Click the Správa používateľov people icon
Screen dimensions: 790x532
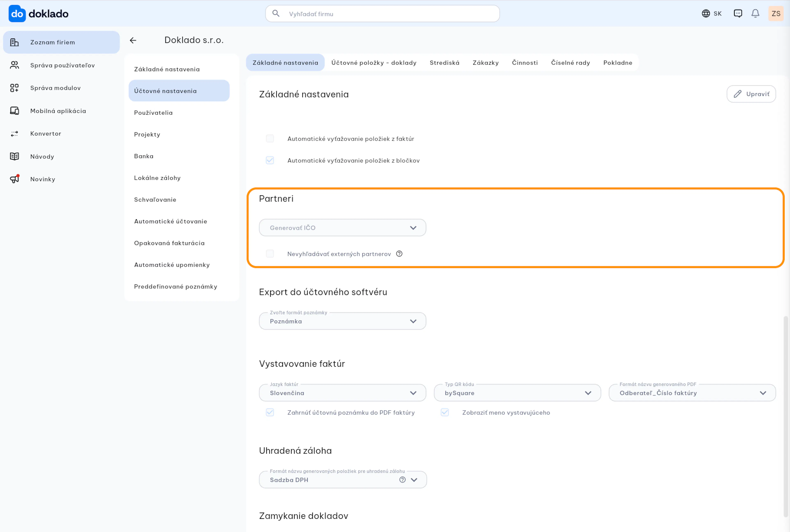[x=14, y=65]
